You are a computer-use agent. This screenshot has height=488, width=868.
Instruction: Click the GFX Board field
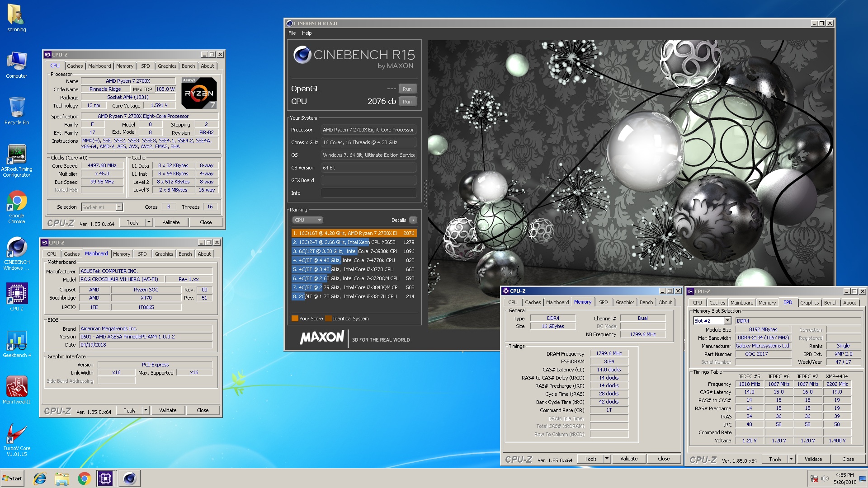tap(368, 180)
